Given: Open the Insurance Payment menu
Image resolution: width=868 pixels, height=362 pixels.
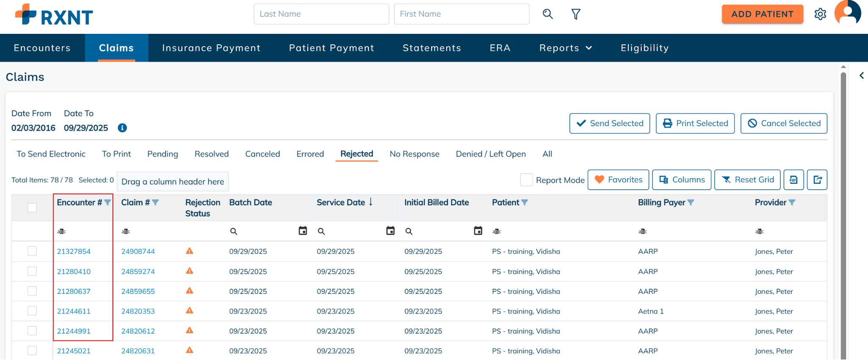Looking at the screenshot, I should click(211, 48).
